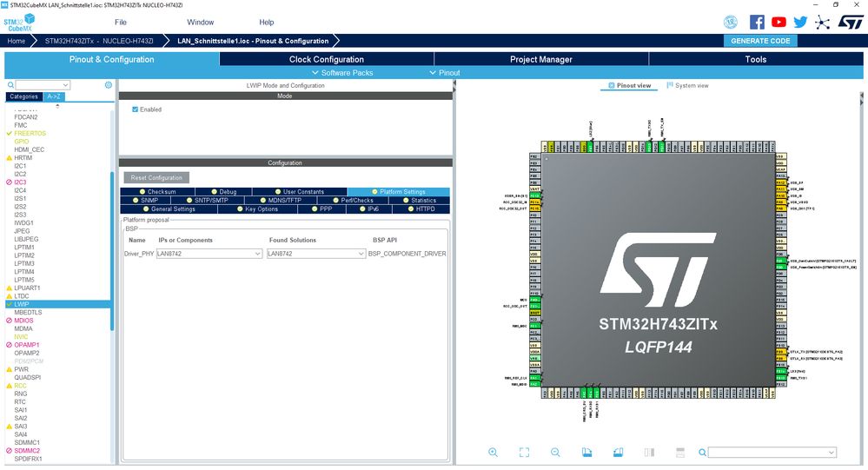Click the Reset Configuration button
868x470 pixels.
pos(156,178)
